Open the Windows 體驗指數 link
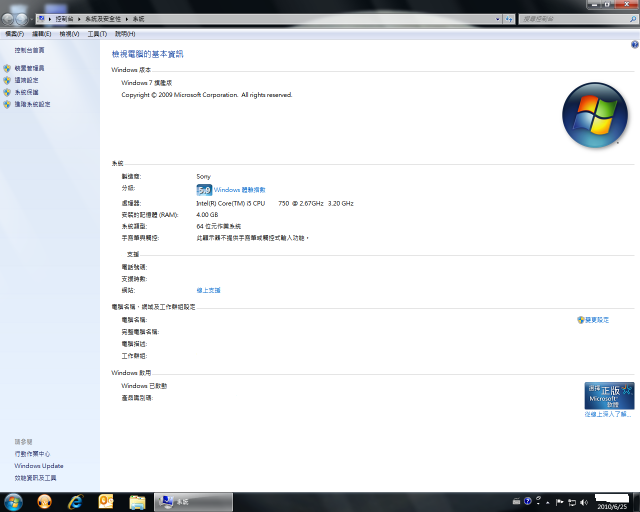Viewport: 640px width, 512px height. point(240,190)
